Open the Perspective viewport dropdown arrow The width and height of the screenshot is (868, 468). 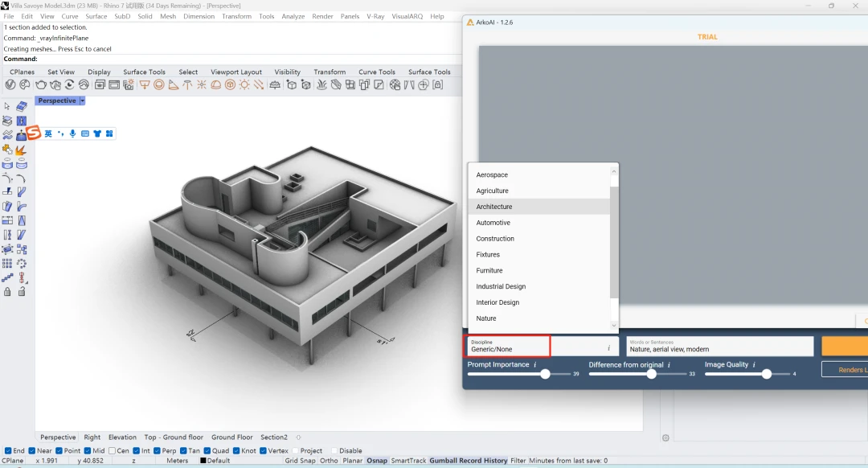(x=82, y=101)
